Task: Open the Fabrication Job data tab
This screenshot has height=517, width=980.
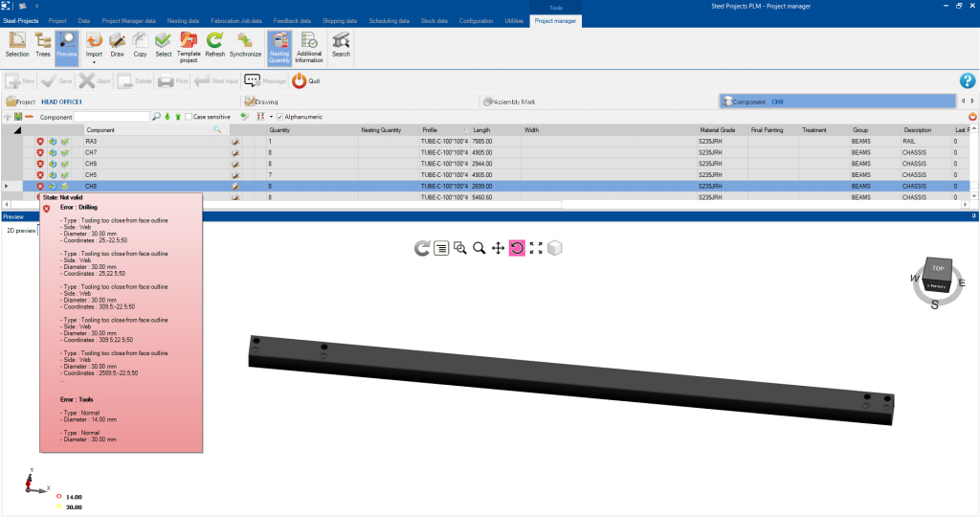Action: [236, 21]
